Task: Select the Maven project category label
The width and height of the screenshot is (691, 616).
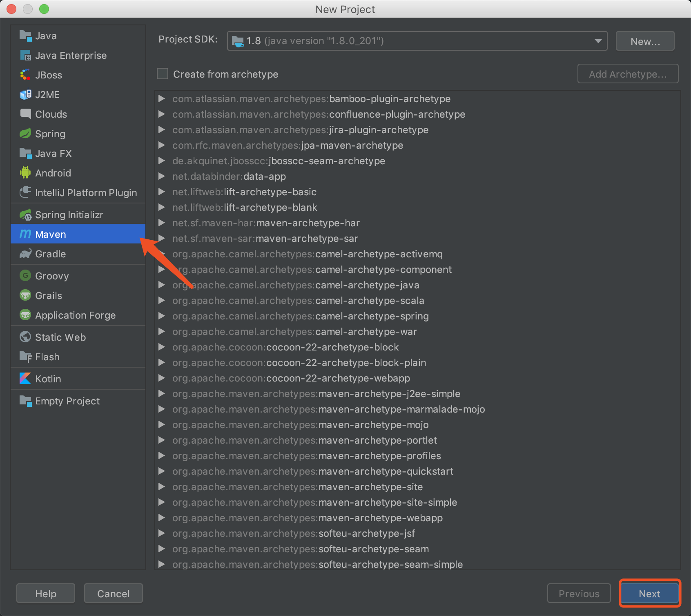Action: coord(51,234)
